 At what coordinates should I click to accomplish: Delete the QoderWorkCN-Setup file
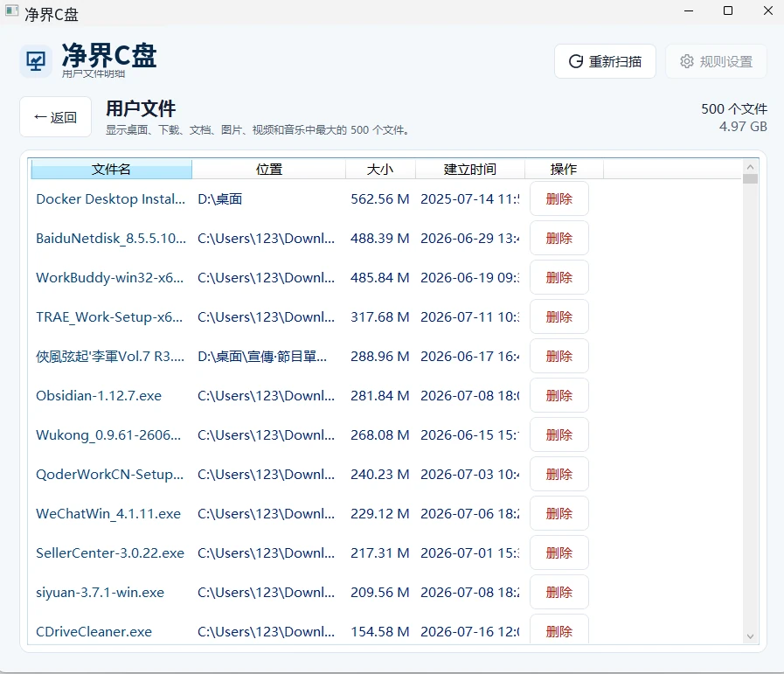[x=559, y=474]
